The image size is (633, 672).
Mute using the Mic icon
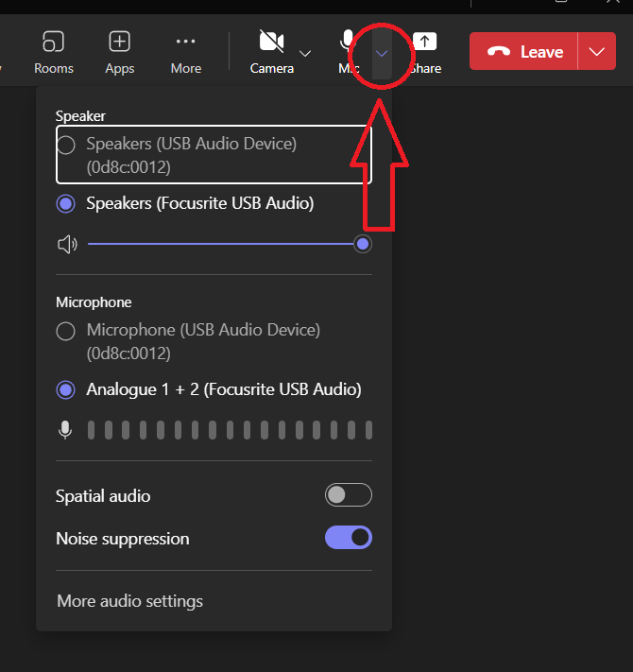[349, 43]
